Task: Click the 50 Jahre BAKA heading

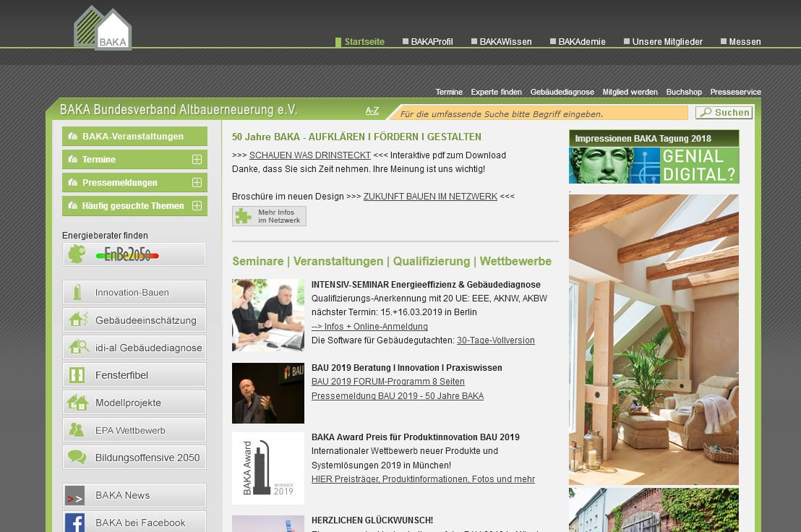Action: (x=356, y=137)
